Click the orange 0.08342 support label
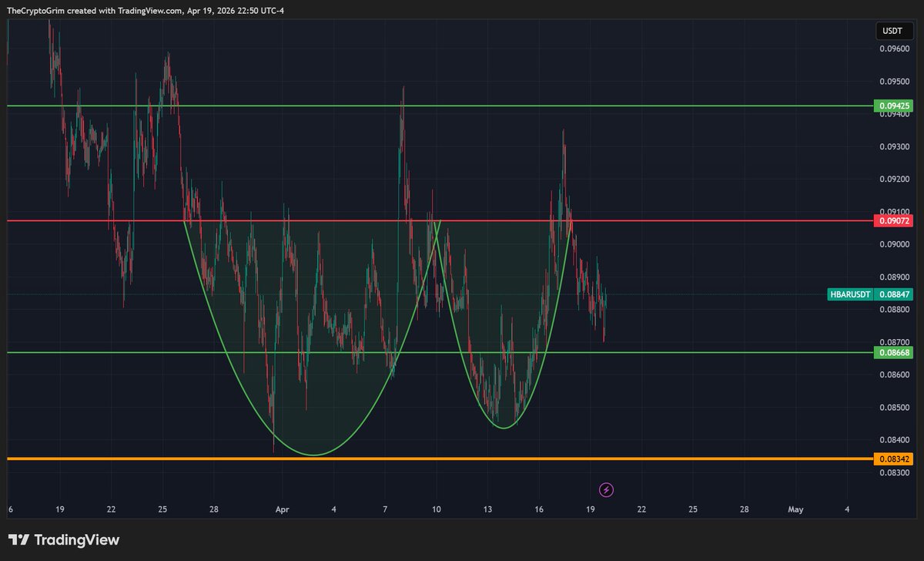The height and width of the screenshot is (561, 924). 892,458
